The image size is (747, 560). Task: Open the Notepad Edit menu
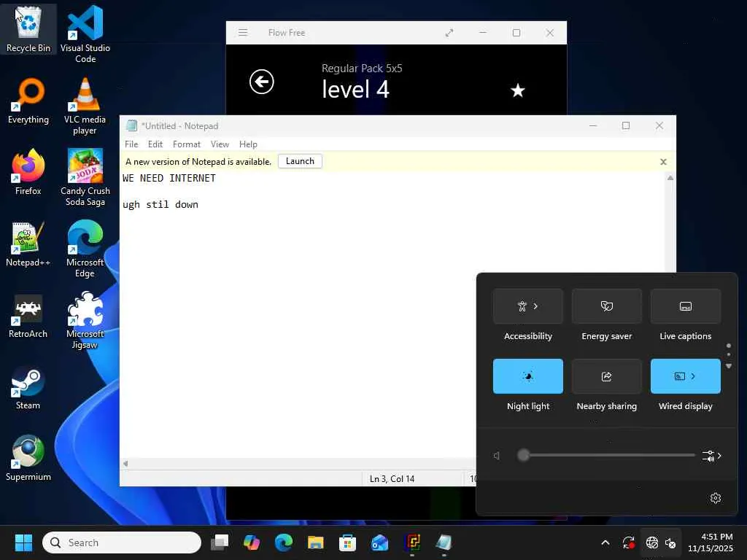pyautogui.click(x=155, y=144)
